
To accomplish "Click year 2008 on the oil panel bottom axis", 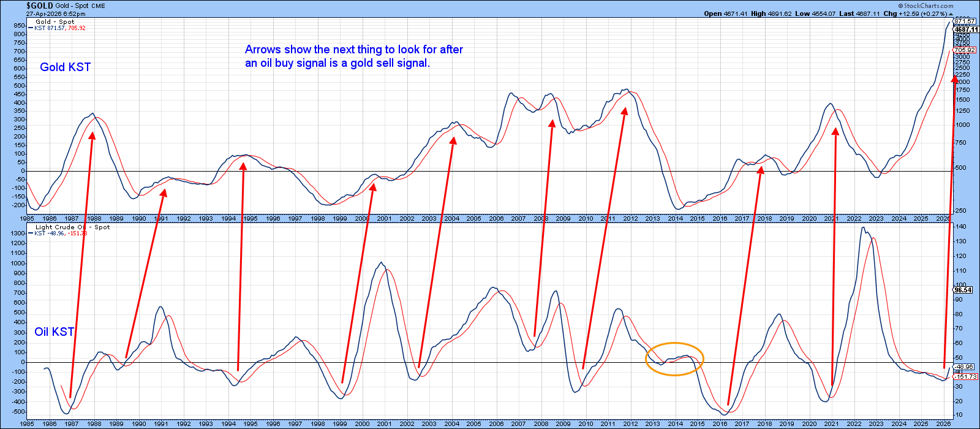I will [x=541, y=423].
